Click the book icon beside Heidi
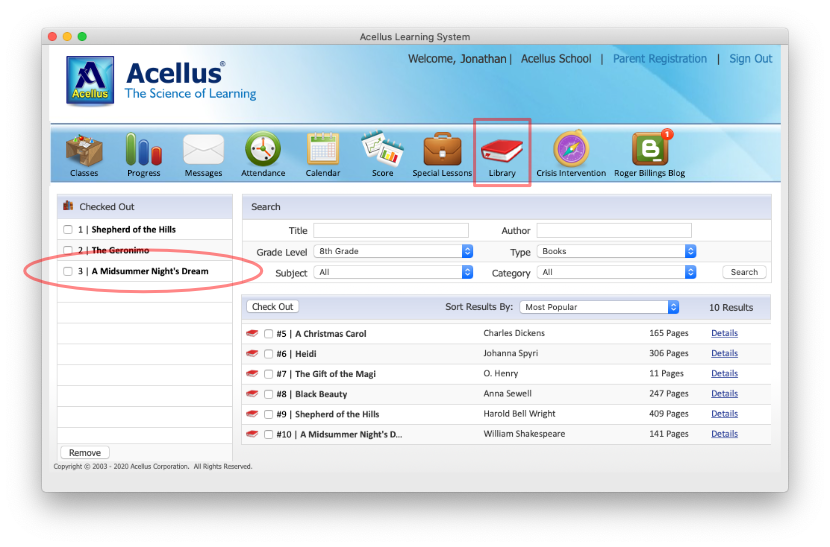 point(252,354)
